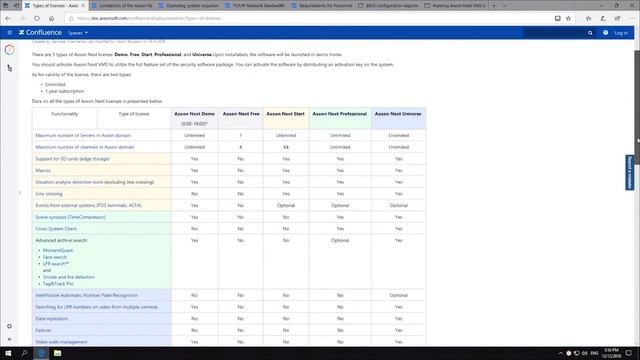Reload the page with Refresh icon
Screen dimensions: 640x360
37,18
